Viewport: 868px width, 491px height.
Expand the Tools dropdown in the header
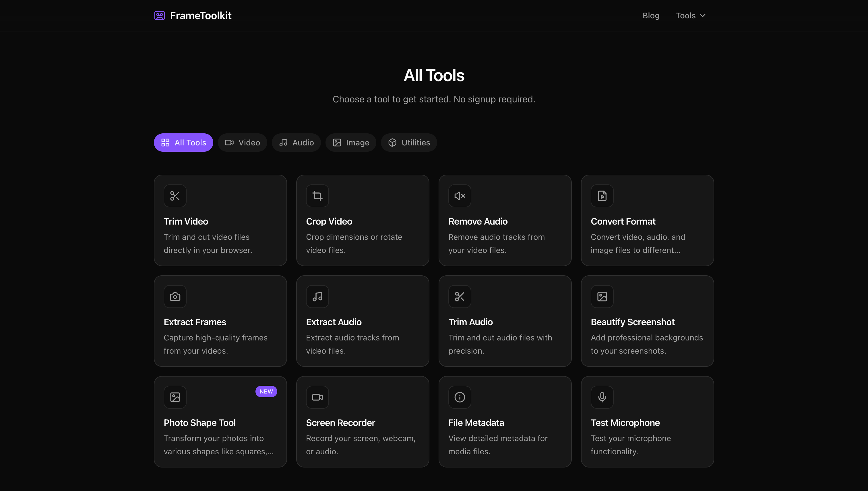(x=690, y=15)
